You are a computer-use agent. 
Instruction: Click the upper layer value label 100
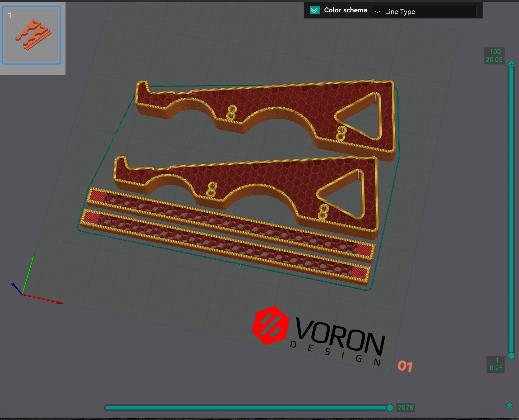pos(495,52)
